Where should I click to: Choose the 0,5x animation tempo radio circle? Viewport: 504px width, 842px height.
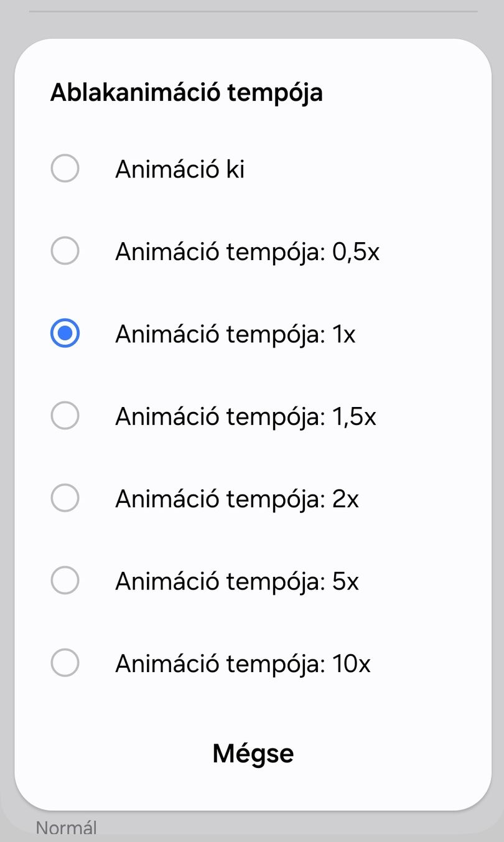[65, 251]
